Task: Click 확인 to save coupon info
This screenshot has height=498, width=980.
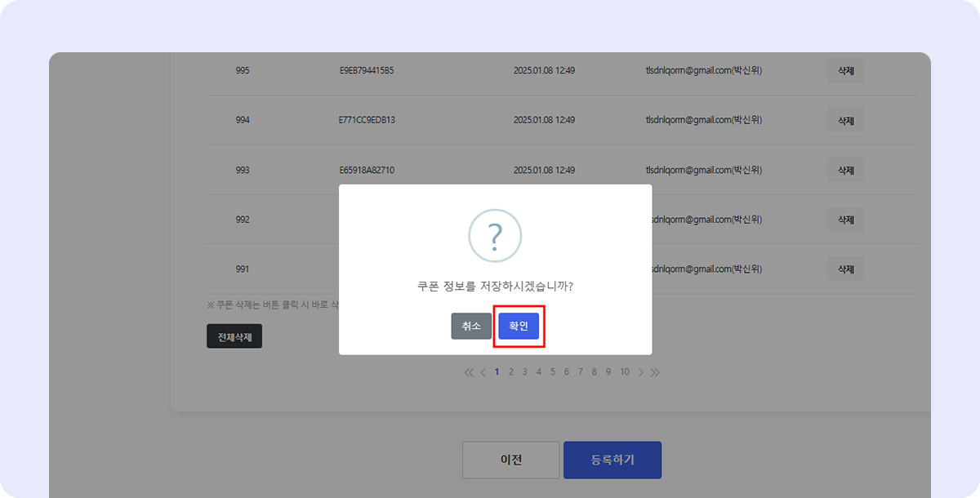Action: tap(519, 326)
